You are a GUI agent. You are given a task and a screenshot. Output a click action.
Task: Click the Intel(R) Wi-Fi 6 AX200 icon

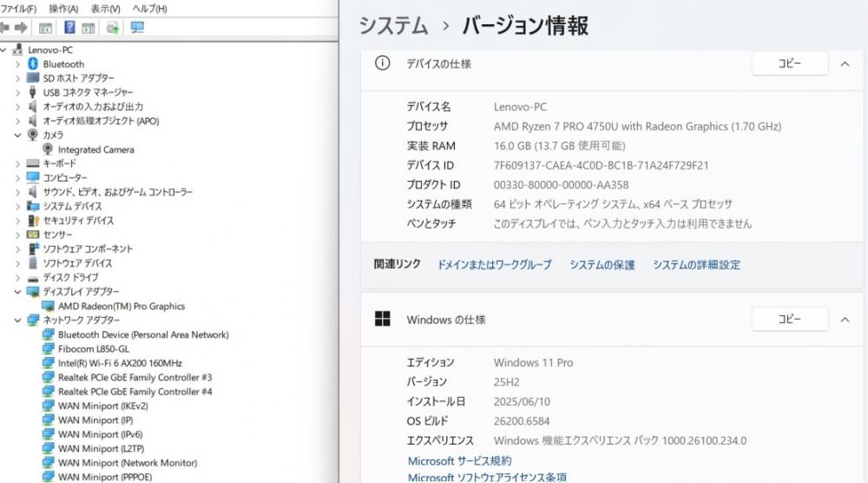[48, 363]
